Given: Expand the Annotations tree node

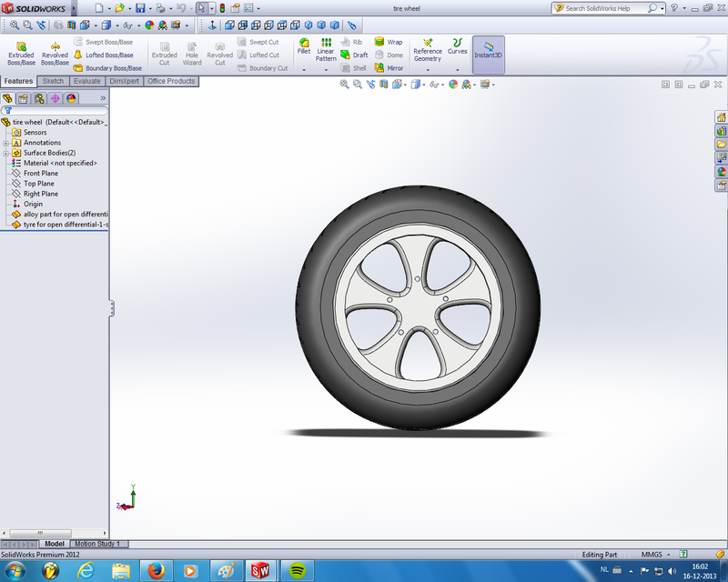Looking at the screenshot, I should (7, 142).
